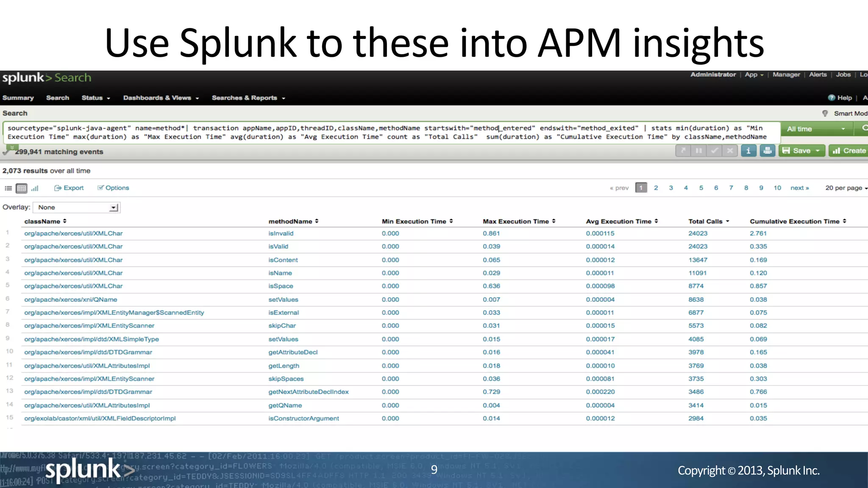Click the Administrator account link
This screenshot has width=868, height=488.
pos(713,75)
